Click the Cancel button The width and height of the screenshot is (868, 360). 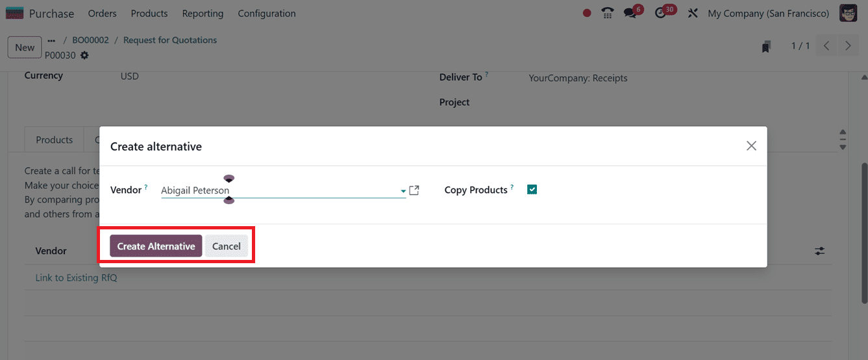(227, 246)
